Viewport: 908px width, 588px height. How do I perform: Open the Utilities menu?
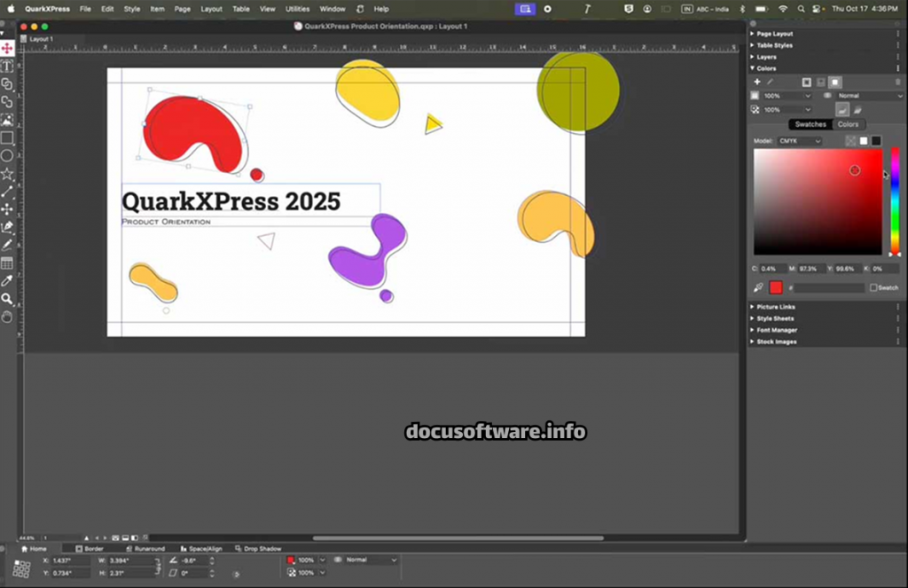297,9
